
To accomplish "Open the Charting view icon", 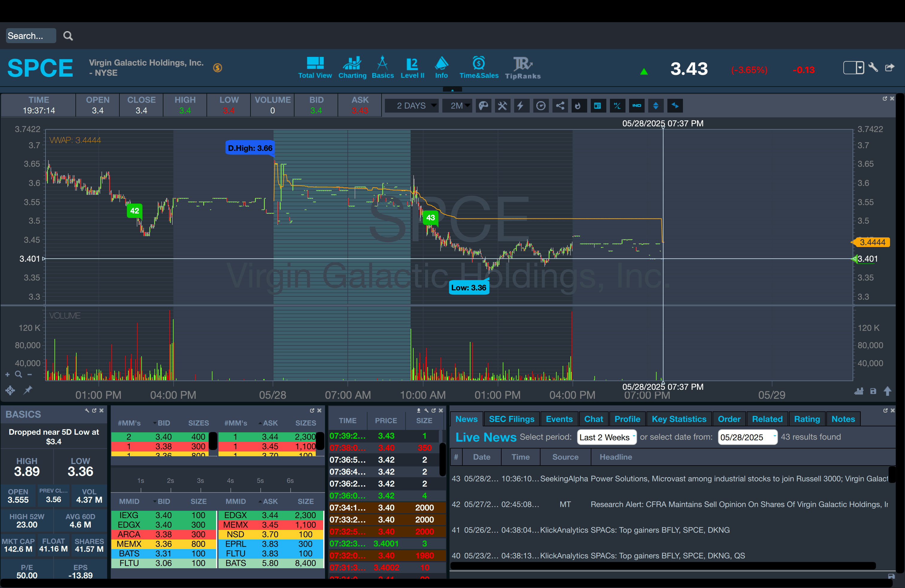I will coord(352,68).
